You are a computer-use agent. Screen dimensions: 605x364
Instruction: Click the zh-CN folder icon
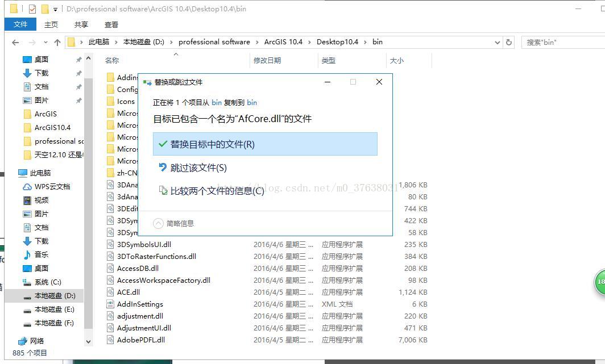110,173
